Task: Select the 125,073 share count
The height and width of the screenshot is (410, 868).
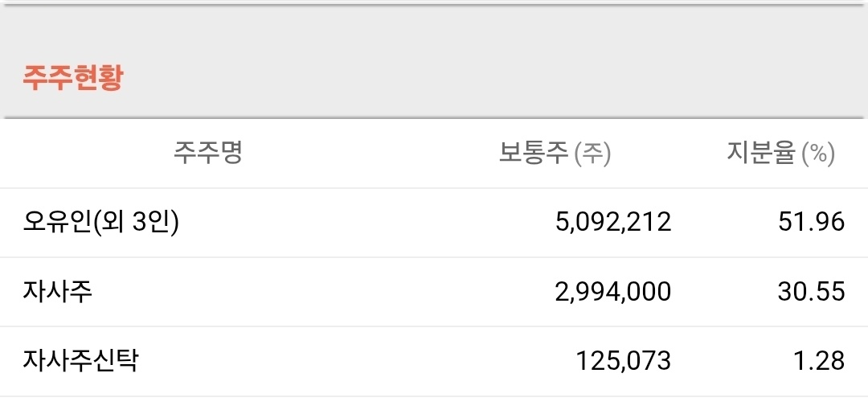Action: point(623,361)
